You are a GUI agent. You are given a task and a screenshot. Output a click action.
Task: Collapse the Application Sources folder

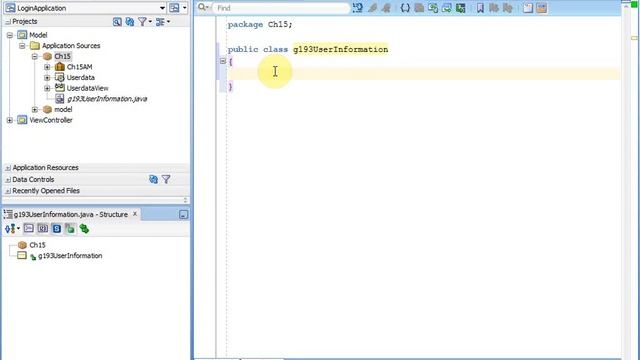pos(22,46)
